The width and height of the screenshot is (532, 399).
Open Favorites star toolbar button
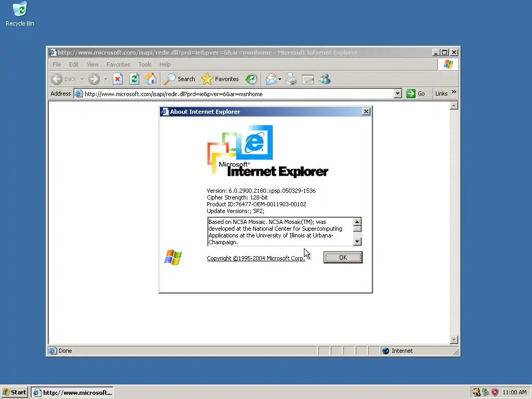pyautogui.click(x=220, y=79)
